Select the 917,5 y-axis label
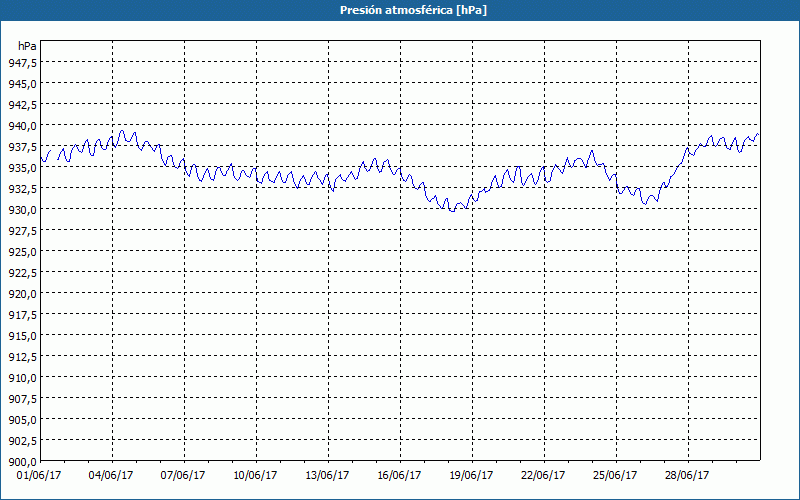 pyautogui.click(x=22, y=314)
